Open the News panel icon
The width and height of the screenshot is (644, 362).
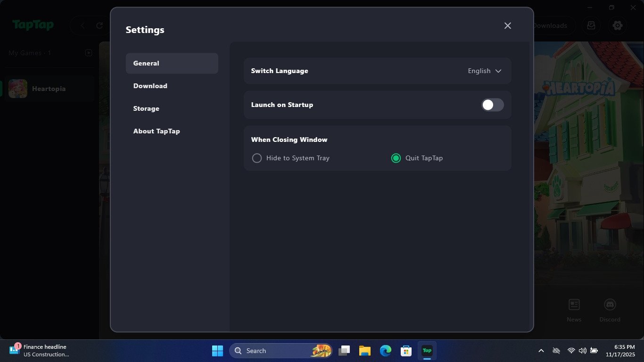(574, 305)
